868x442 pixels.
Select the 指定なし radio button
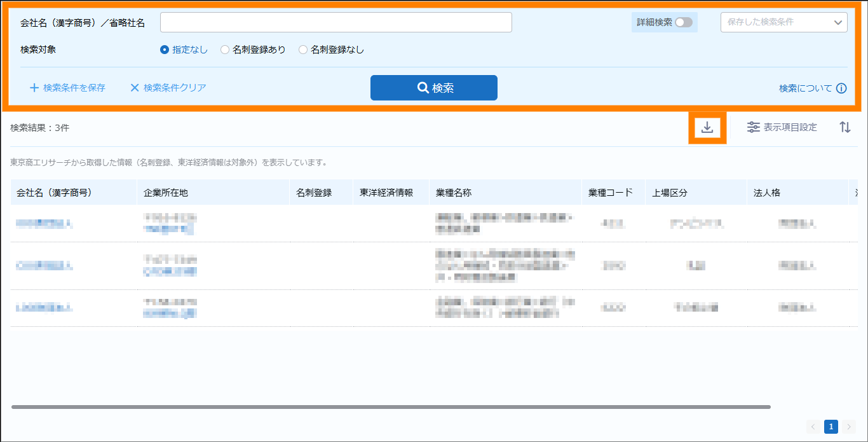tap(165, 50)
